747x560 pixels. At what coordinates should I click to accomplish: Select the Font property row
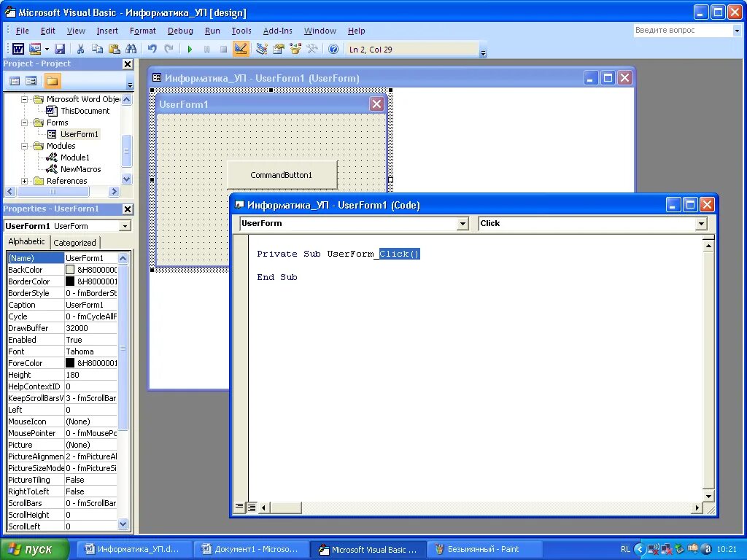point(62,351)
